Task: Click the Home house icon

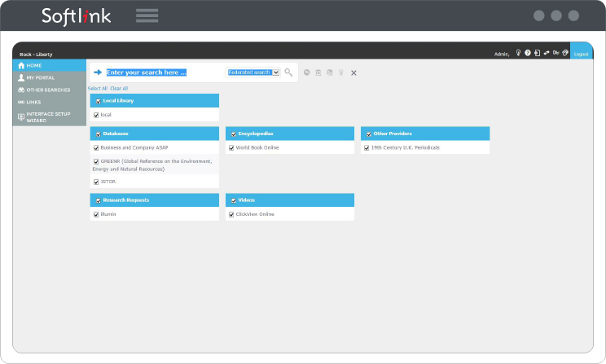Action: pyautogui.click(x=21, y=65)
